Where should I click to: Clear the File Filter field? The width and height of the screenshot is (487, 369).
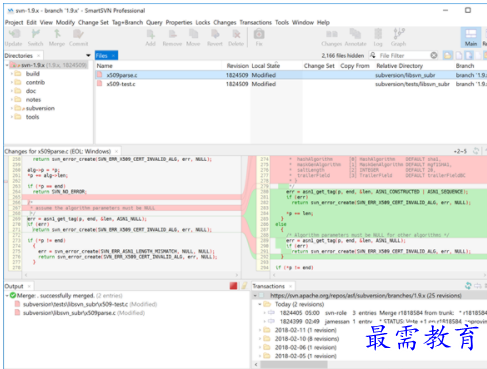(x=434, y=55)
